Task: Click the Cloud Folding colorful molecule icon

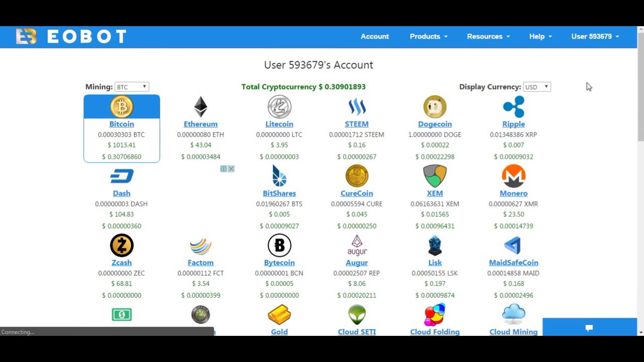Action: [435, 315]
